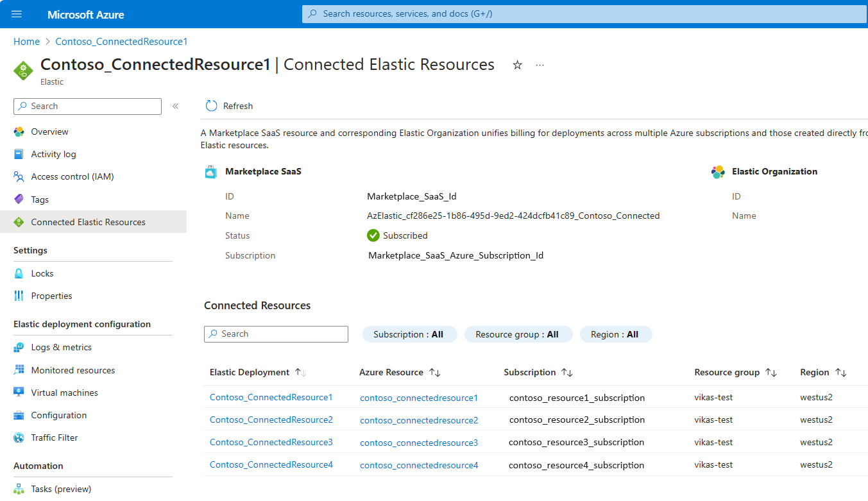Sort by Region column arrows
The image size is (868, 501).
click(840, 372)
